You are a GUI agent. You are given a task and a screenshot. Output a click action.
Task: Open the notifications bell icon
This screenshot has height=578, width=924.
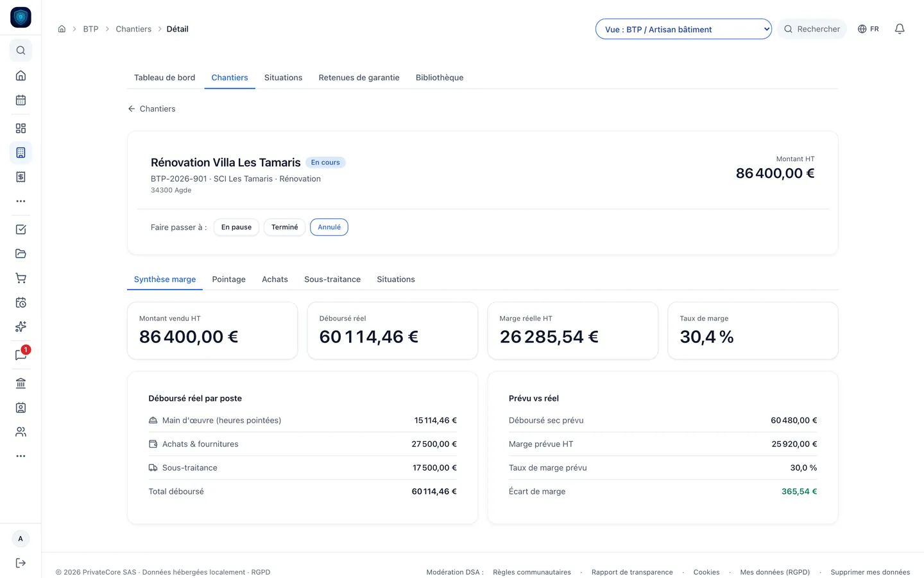[900, 29]
